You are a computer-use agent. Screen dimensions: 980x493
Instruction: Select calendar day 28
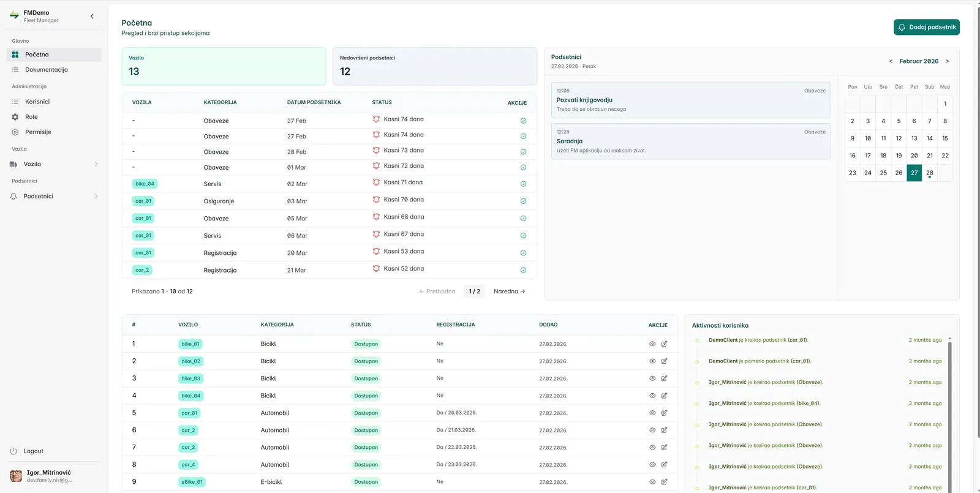[x=930, y=173]
